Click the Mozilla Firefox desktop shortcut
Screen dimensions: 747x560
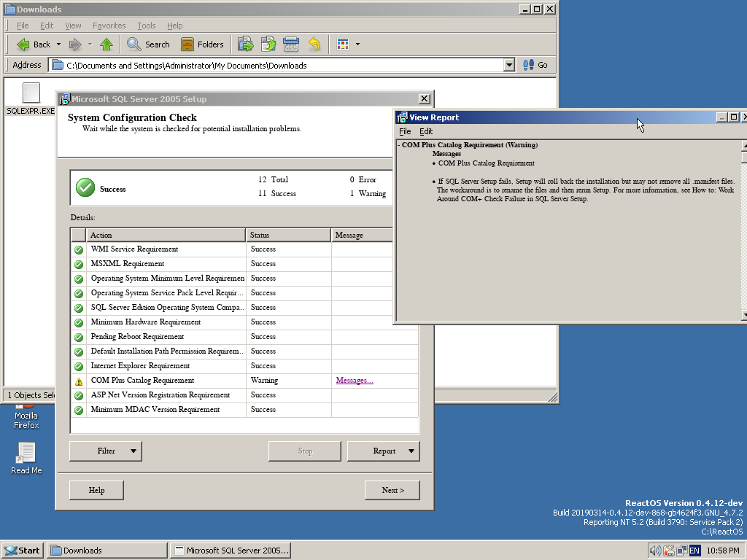(26, 417)
